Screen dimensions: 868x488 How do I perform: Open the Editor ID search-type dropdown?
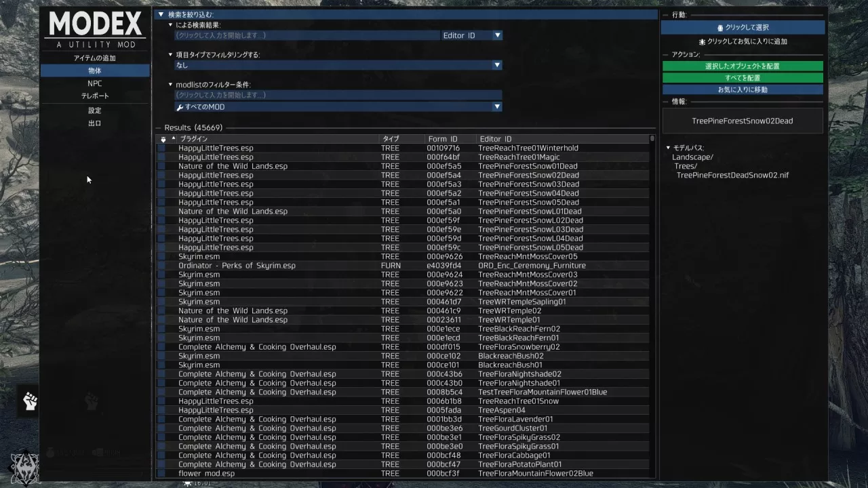tap(472, 35)
